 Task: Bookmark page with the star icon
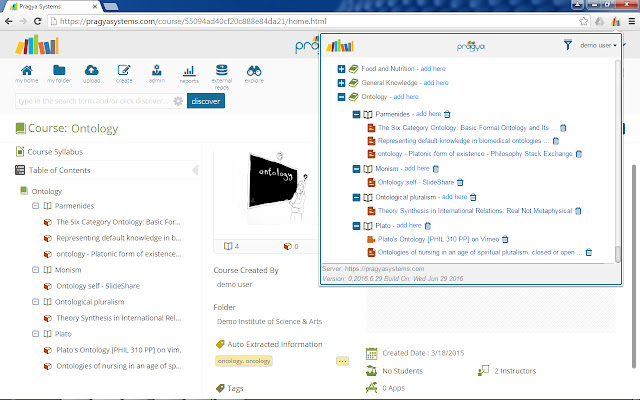pos(584,21)
